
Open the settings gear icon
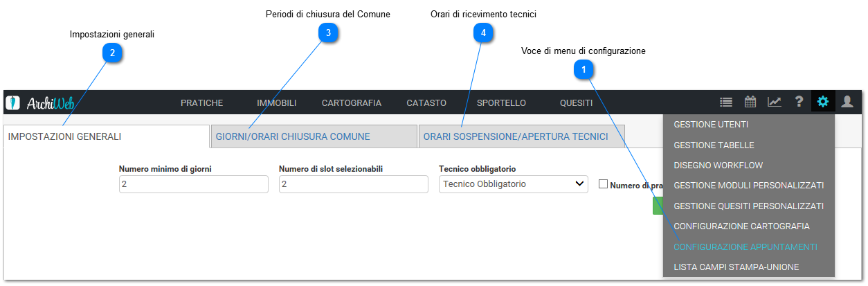click(x=823, y=102)
